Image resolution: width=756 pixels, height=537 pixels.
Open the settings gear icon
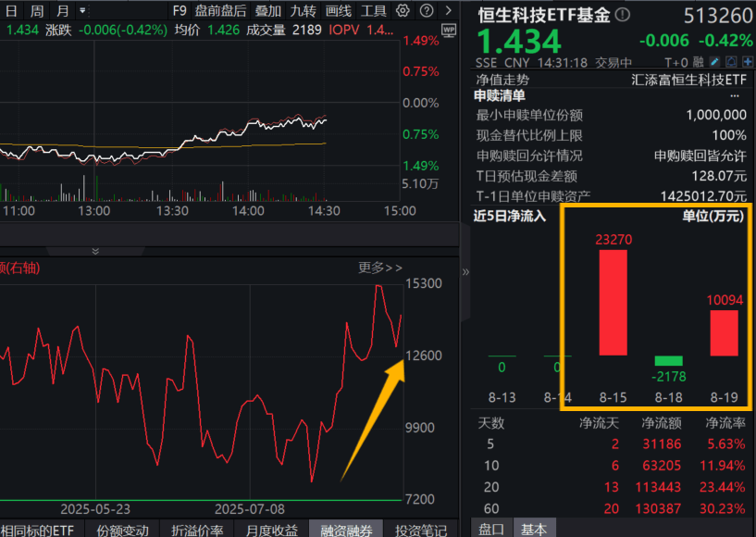(x=403, y=9)
